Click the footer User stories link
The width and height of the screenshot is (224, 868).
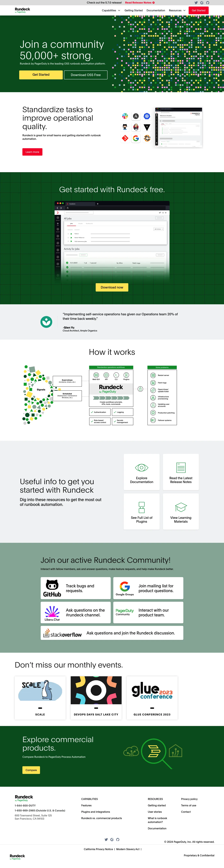[155, 812]
